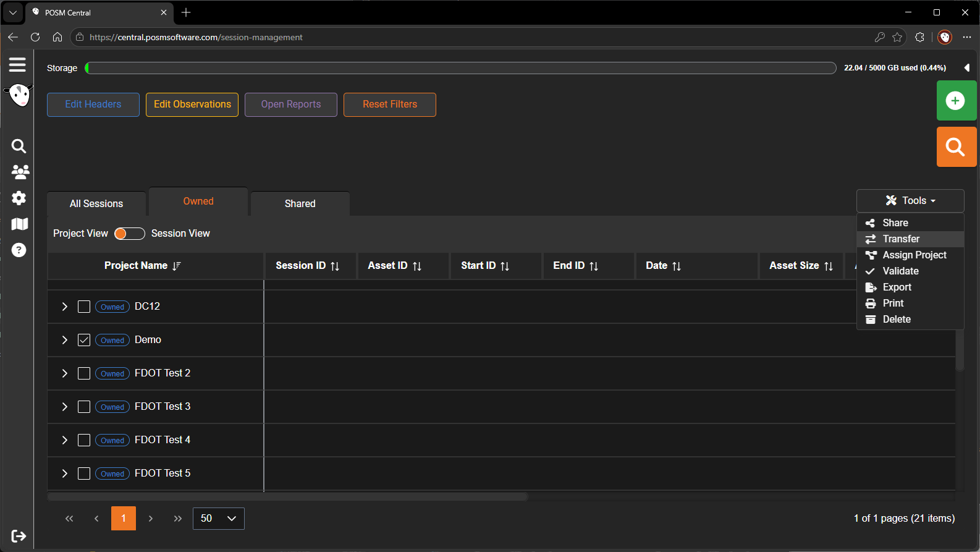The height and width of the screenshot is (552, 980).
Task: Go to next page arrow
Action: click(151, 519)
